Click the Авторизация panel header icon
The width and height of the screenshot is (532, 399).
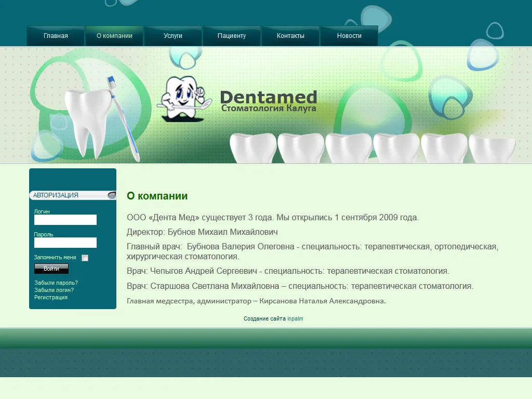(x=112, y=195)
